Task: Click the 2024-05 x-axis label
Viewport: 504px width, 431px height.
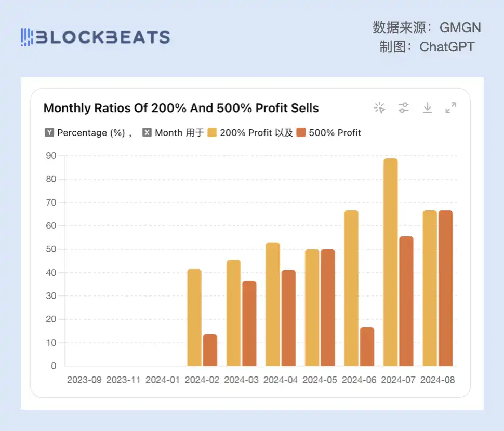Action: pos(320,380)
